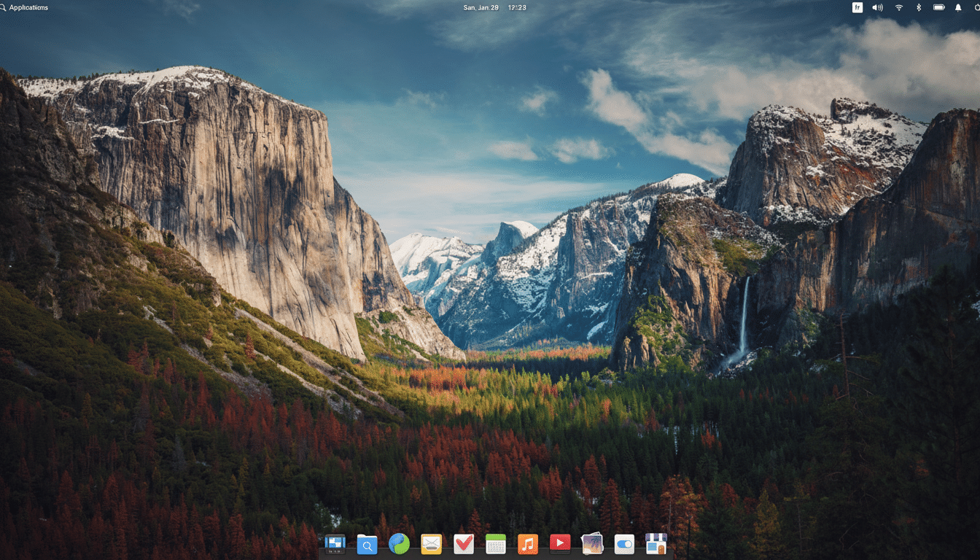Open the Bluetooth indicator menu
The height and width of the screenshot is (560, 980).
coord(919,7)
